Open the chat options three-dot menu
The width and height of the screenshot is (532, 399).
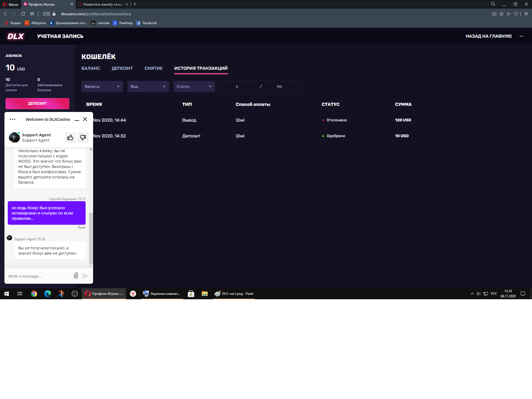pos(12,119)
